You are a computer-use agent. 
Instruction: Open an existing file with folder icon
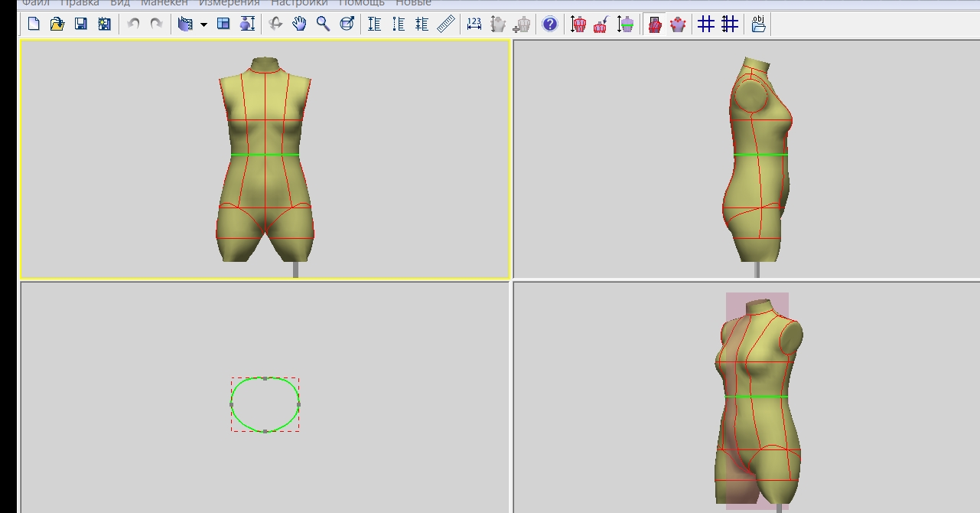tap(57, 24)
